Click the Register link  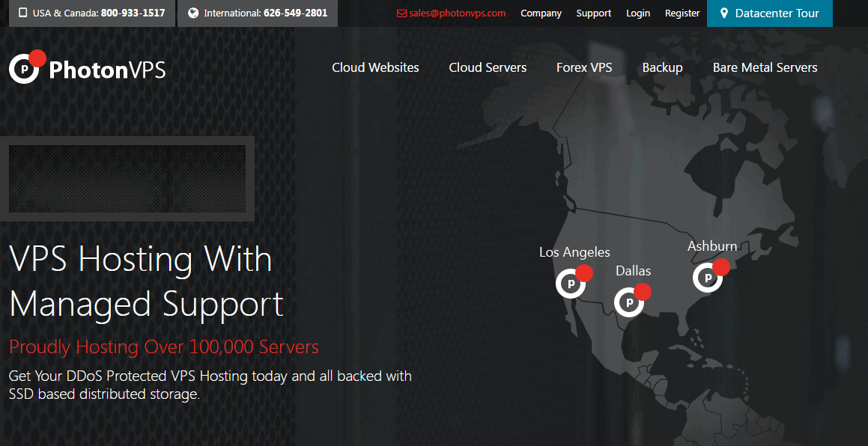(682, 13)
